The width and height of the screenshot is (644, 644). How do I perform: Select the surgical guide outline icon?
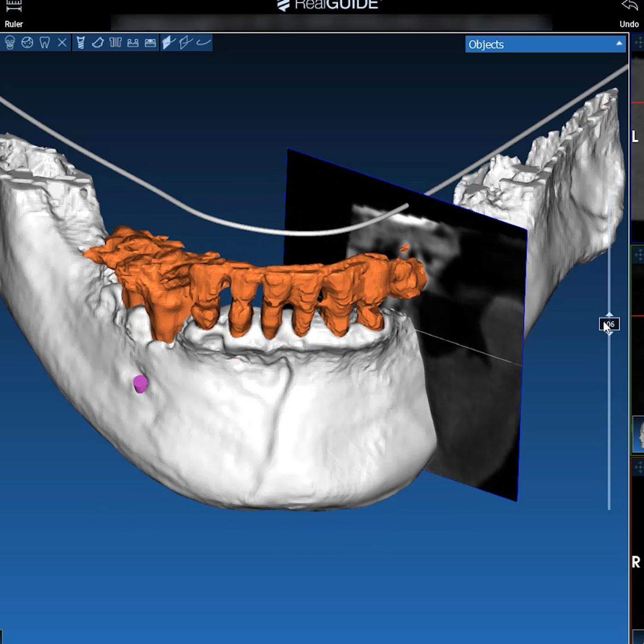pos(133,43)
